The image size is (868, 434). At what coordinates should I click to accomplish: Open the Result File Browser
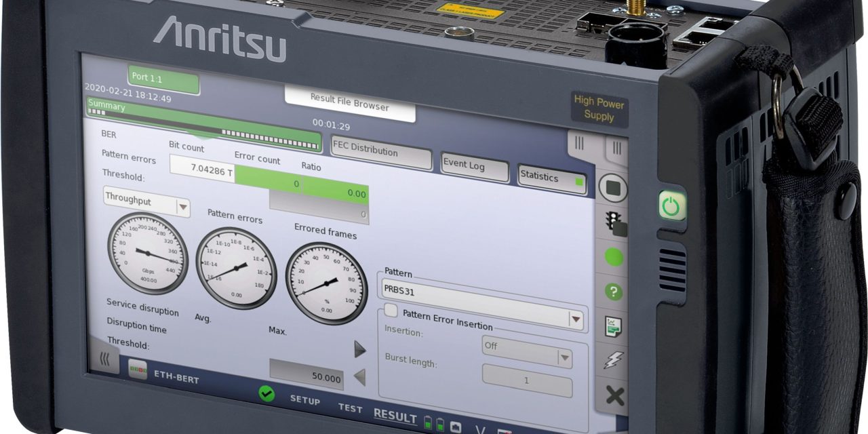click(x=350, y=103)
